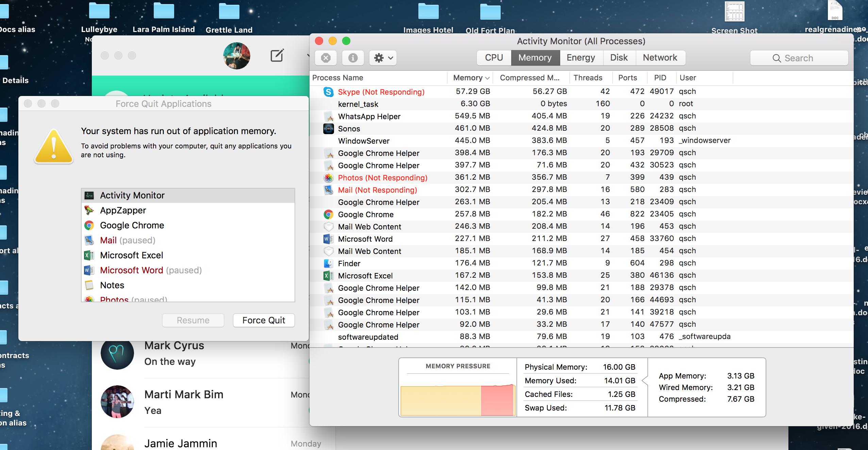Click the Notes icon in Force Quit list
This screenshot has width=868, height=450.
click(89, 285)
